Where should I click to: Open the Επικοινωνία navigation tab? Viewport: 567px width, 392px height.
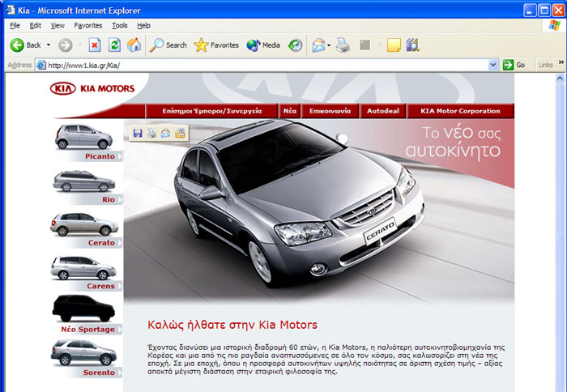(x=330, y=111)
